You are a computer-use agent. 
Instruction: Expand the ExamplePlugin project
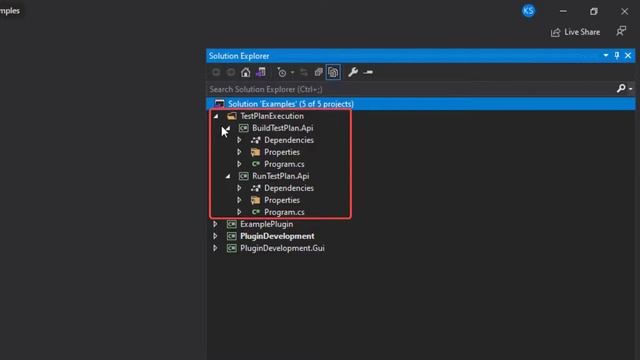click(215, 224)
